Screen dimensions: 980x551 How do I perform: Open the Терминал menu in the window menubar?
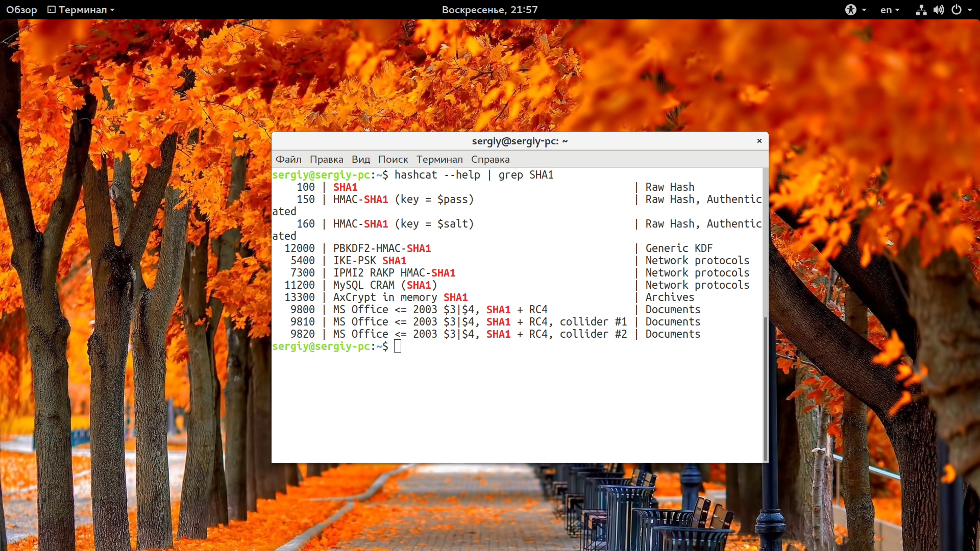click(x=439, y=159)
